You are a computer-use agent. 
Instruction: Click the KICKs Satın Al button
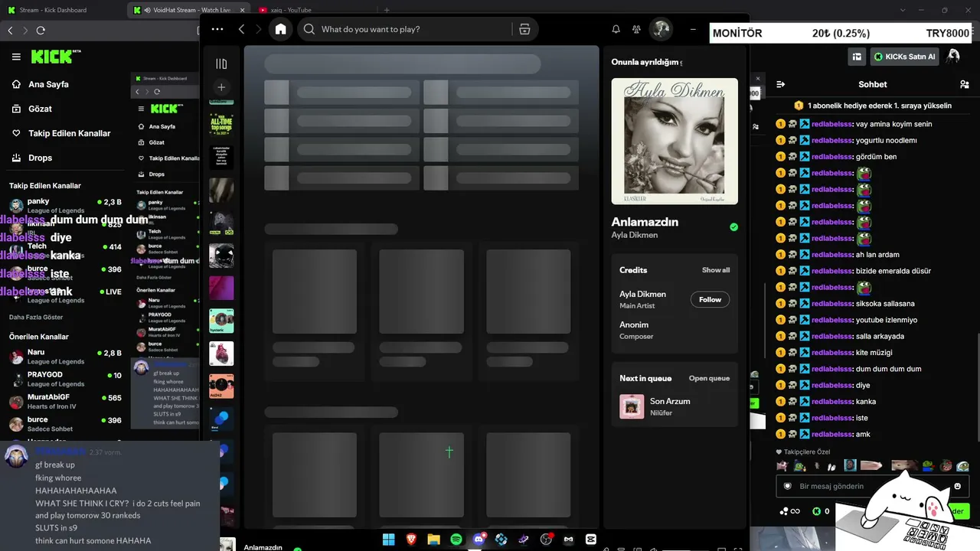(x=904, y=57)
